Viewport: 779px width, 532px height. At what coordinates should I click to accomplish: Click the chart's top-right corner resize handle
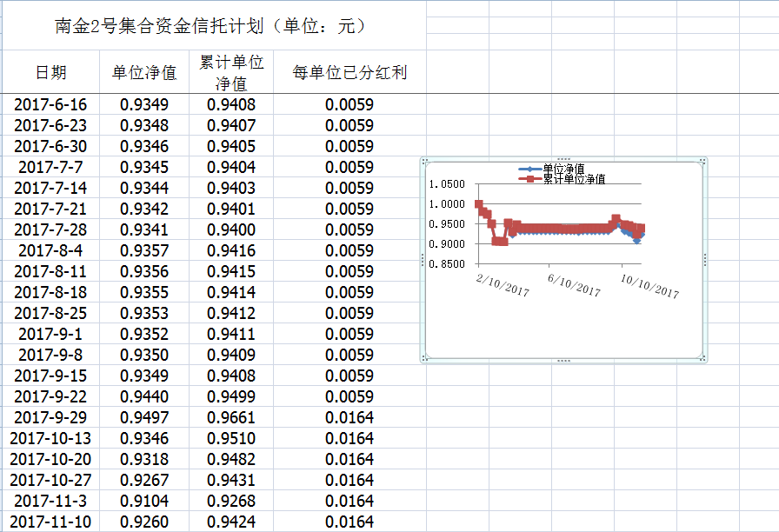[703, 161]
